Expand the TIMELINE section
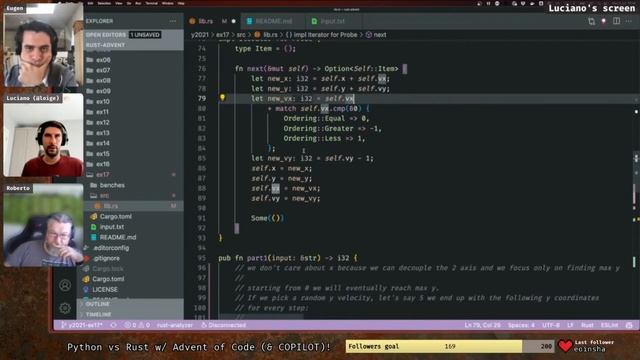Viewport: 640px width, 360px height. (x=98, y=315)
